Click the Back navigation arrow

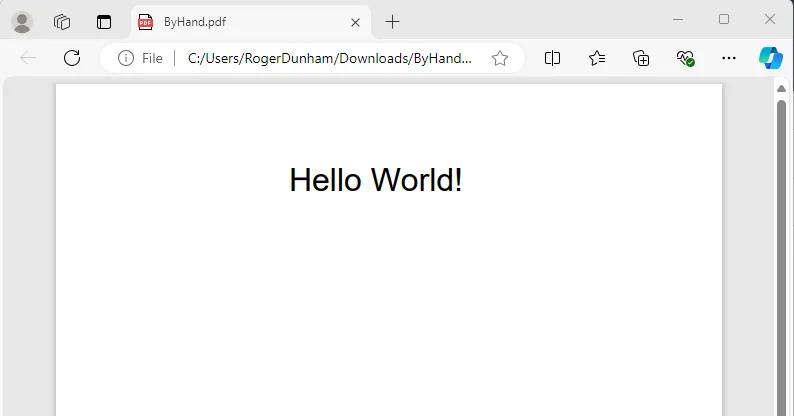point(28,58)
